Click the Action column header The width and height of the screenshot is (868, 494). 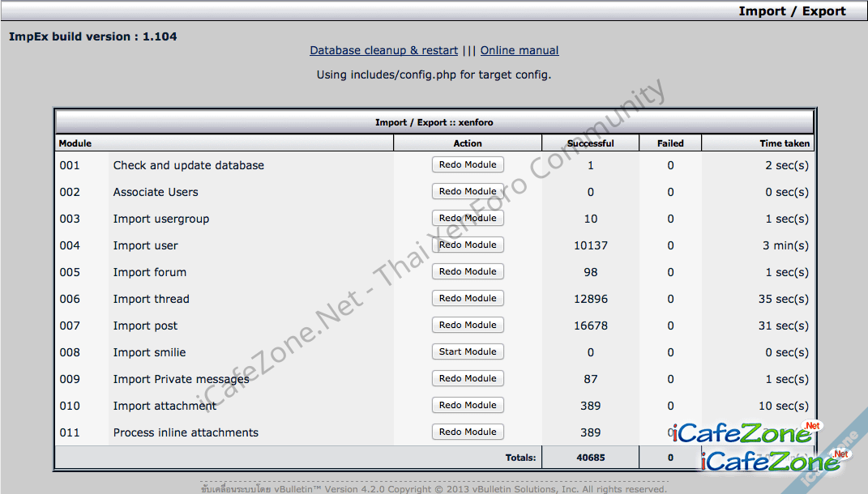468,143
